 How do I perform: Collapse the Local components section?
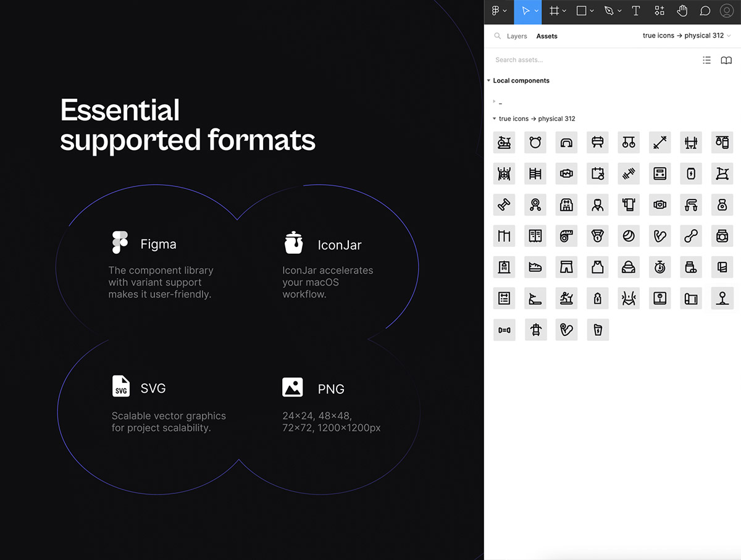pyautogui.click(x=489, y=81)
